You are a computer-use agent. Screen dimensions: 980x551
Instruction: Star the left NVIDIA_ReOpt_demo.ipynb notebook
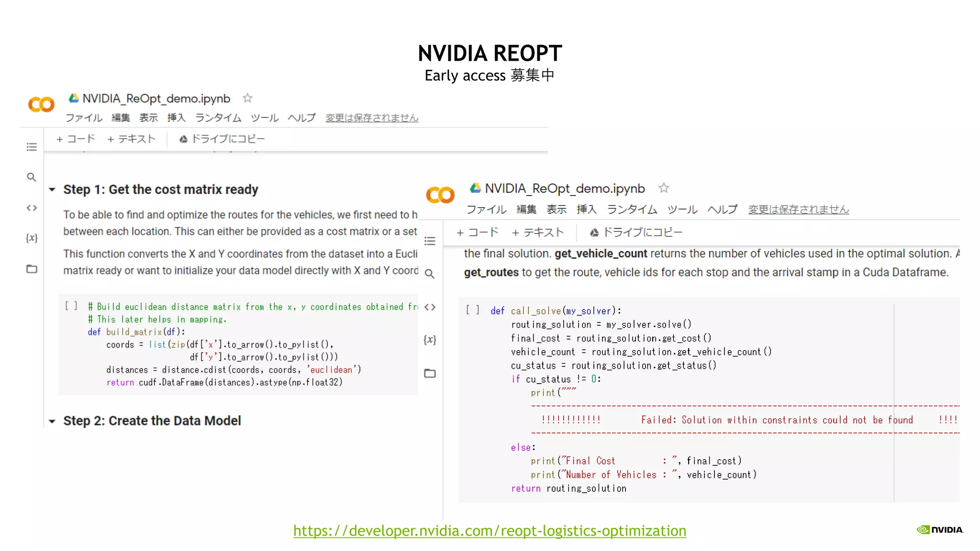tap(247, 98)
